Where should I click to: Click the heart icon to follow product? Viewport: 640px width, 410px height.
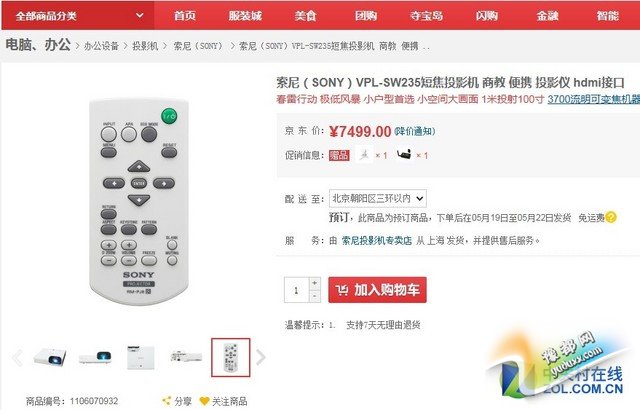[x=204, y=401]
